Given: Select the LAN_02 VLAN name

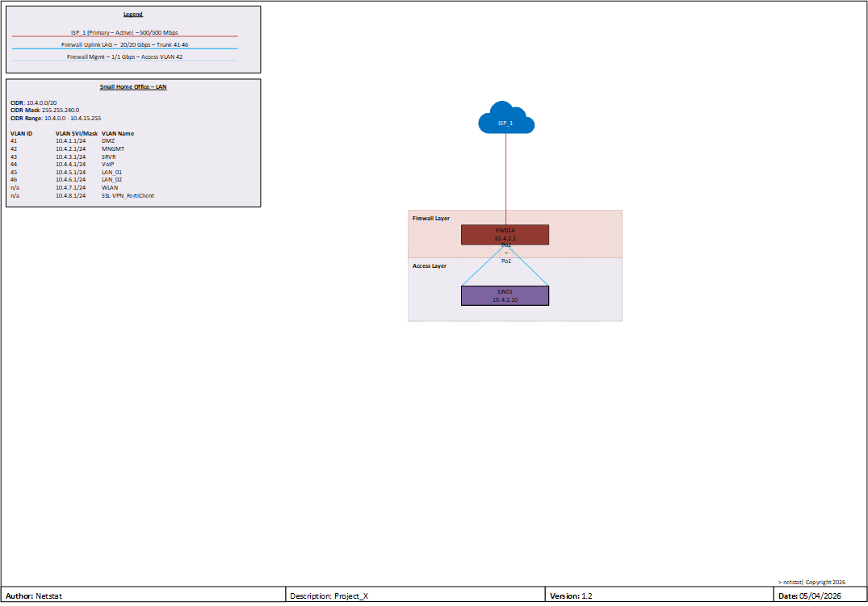Looking at the screenshot, I should 111,180.
